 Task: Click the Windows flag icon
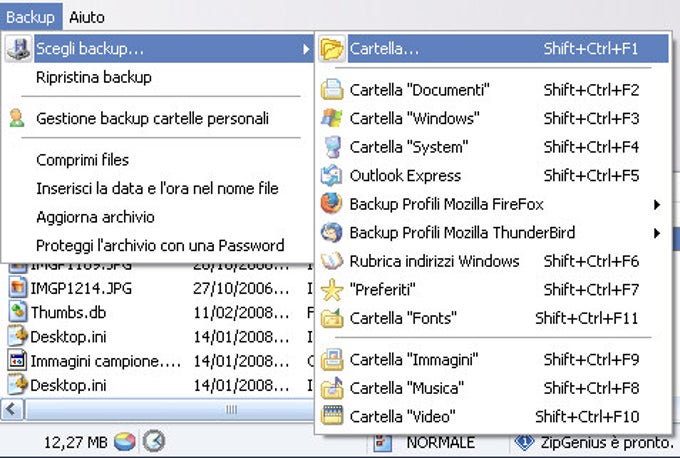click(332, 118)
